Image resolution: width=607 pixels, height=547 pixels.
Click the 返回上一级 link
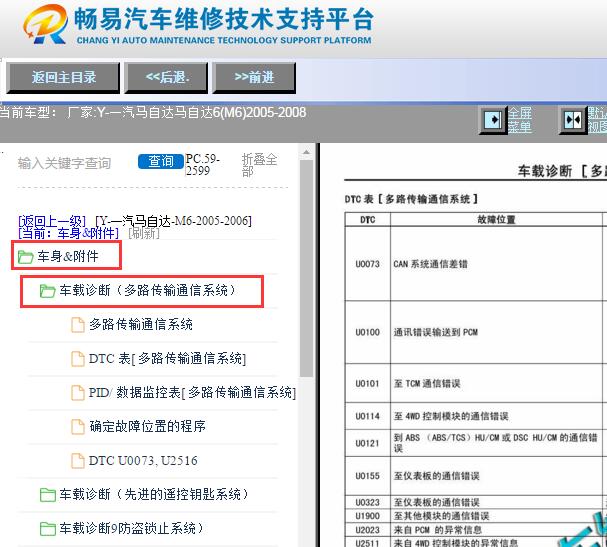52,221
